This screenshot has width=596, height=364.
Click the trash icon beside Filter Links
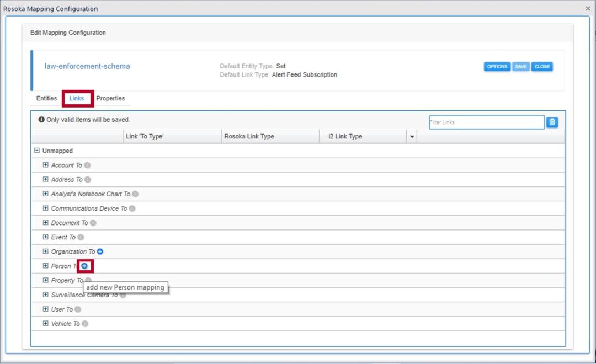[x=552, y=122]
